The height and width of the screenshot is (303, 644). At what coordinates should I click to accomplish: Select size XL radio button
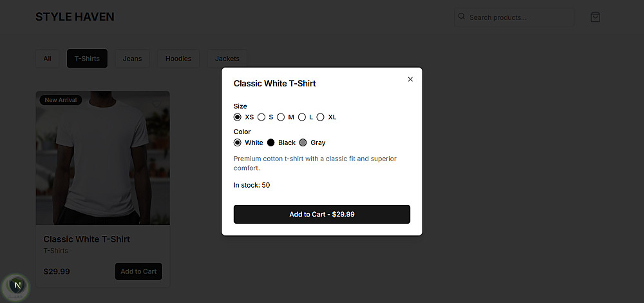(x=321, y=117)
